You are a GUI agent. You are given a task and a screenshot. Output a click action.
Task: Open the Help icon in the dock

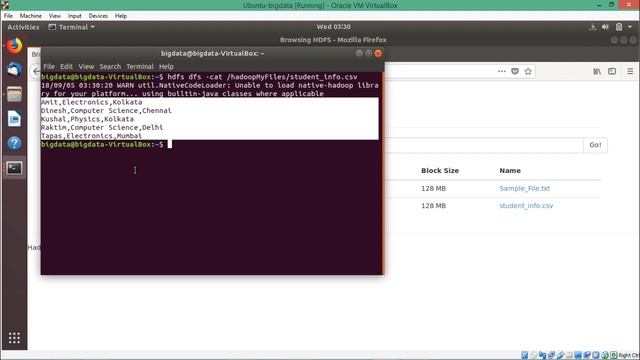click(x=14, y=143)
